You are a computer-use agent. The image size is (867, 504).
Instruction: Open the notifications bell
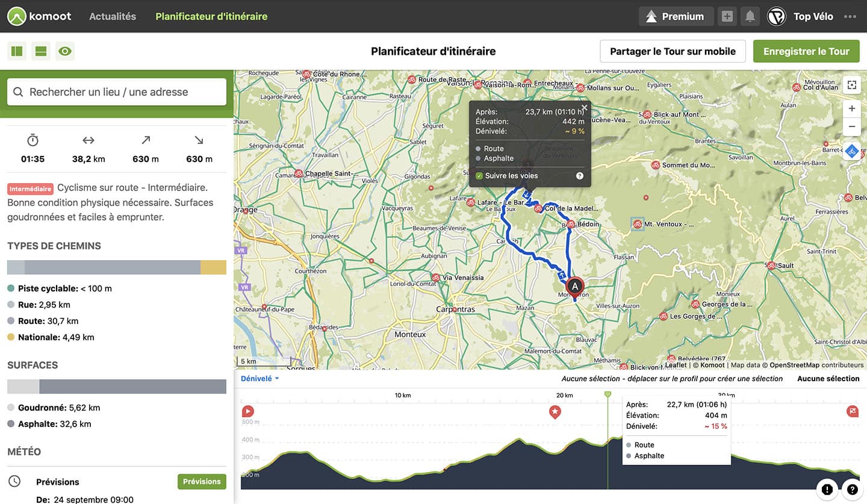pos(750,16)
